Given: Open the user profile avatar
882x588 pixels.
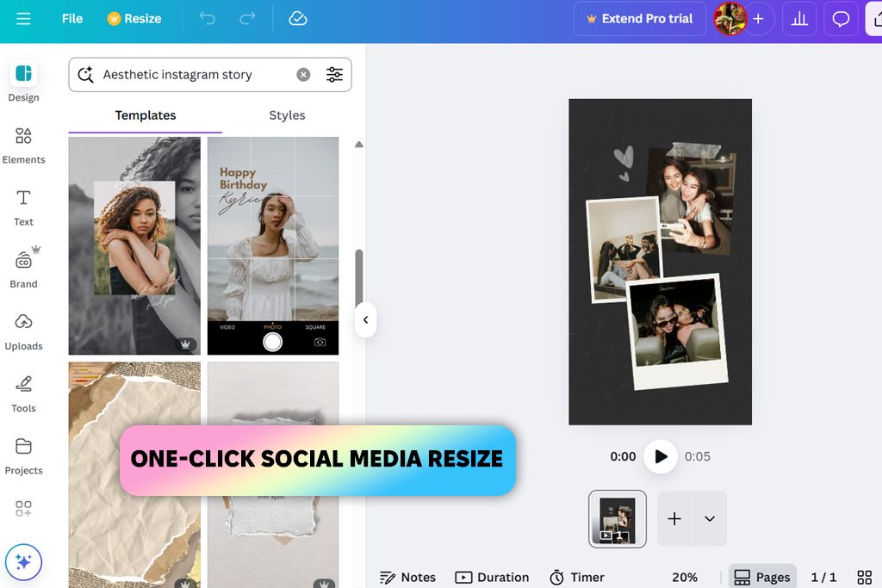Looking at the screenshot, I should 730,19.
